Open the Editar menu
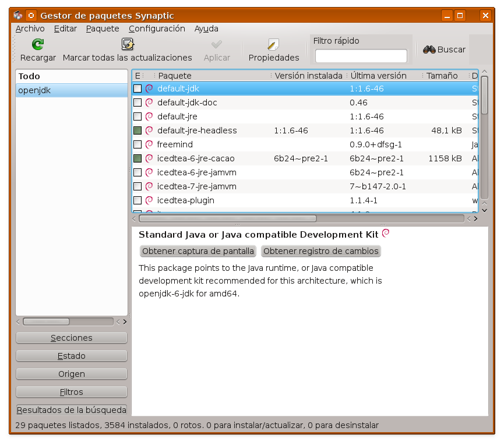Screen dimensions: 504x445 [65, 29]
